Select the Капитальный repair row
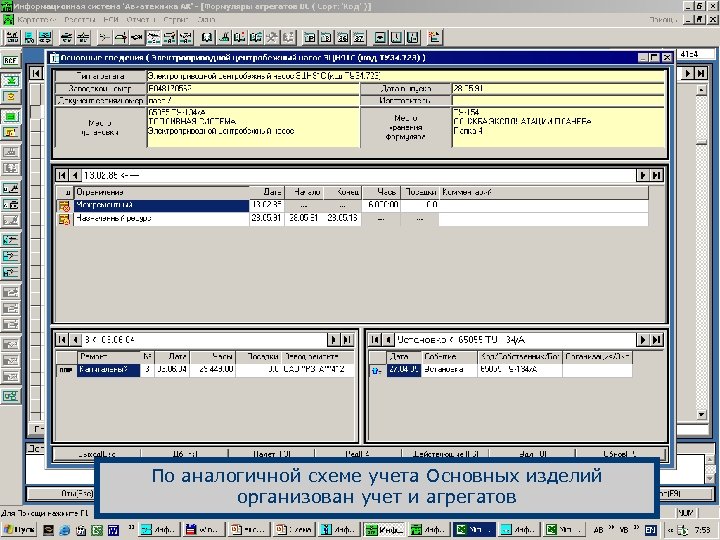720x540 pixels. [205, 370]
